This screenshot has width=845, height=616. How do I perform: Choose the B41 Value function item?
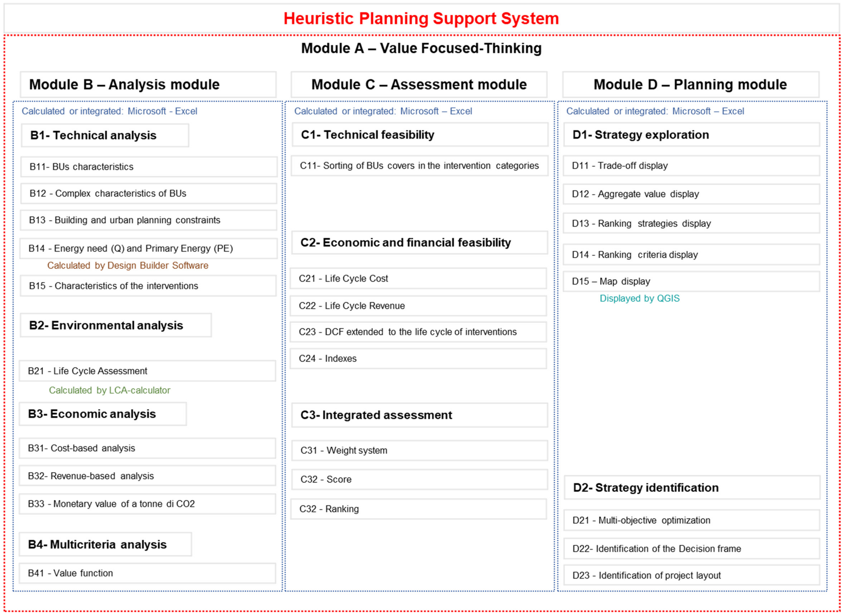(x=147, y=573)
